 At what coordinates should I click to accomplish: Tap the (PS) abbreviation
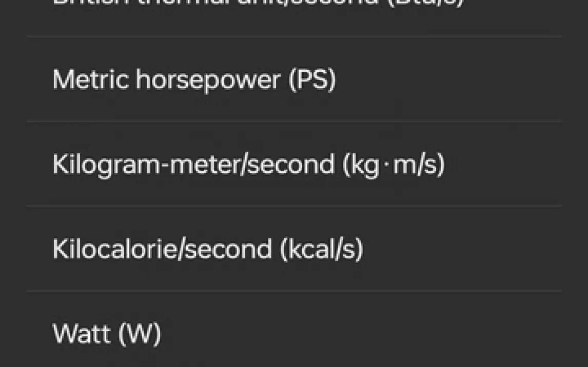312,80
